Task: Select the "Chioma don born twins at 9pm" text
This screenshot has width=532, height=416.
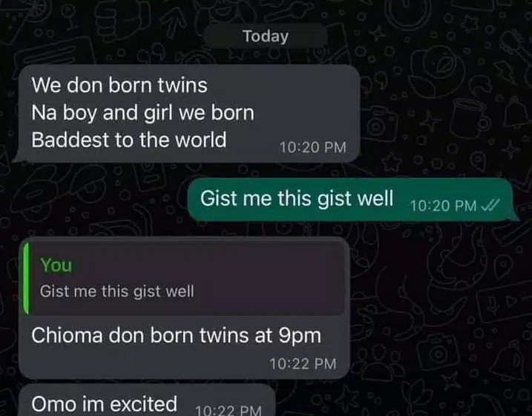Action: coord(176,336)
